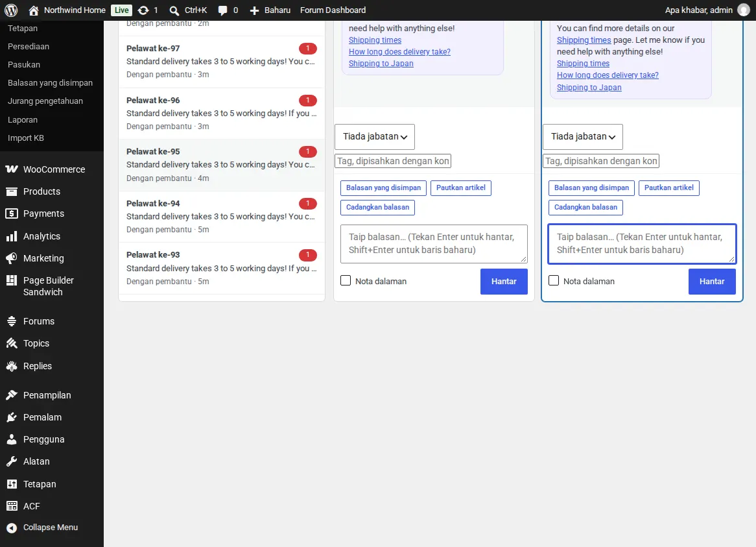Click the ACF grid icon

click(x=12, y=506)
